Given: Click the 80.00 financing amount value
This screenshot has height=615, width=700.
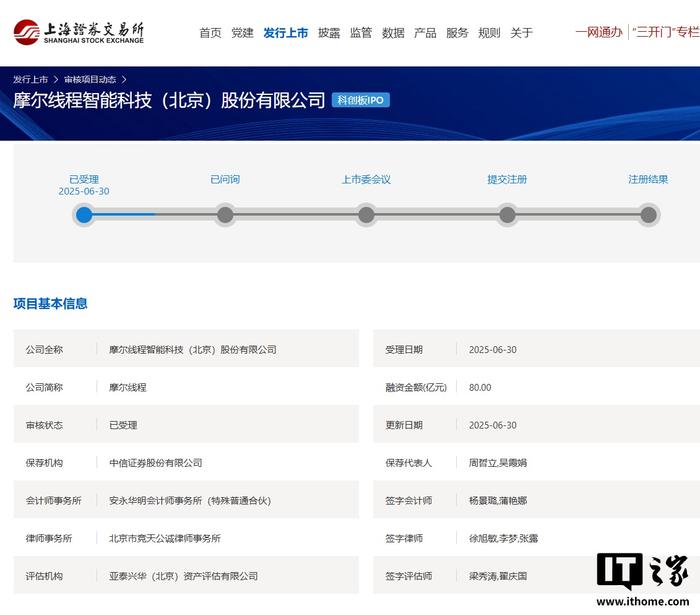Looking at the screenshot, I should pyautogui.click(x=480, y=387).
